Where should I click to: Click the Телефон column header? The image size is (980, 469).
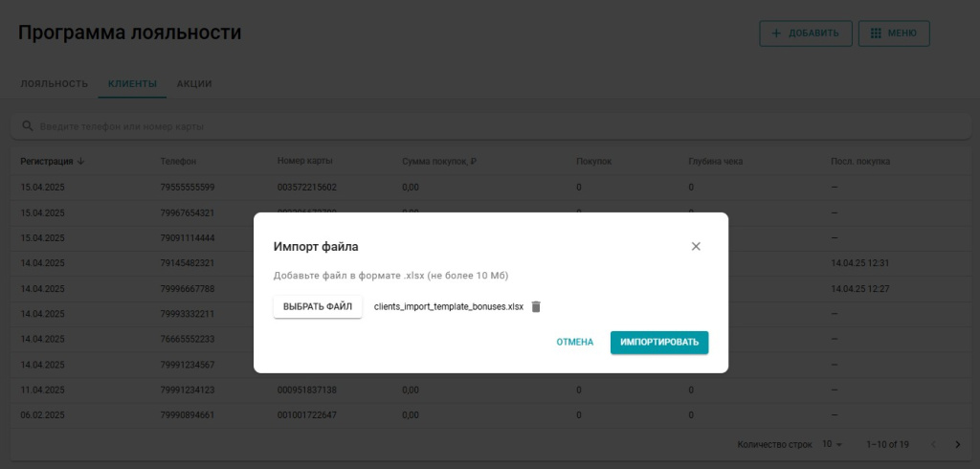178,161
